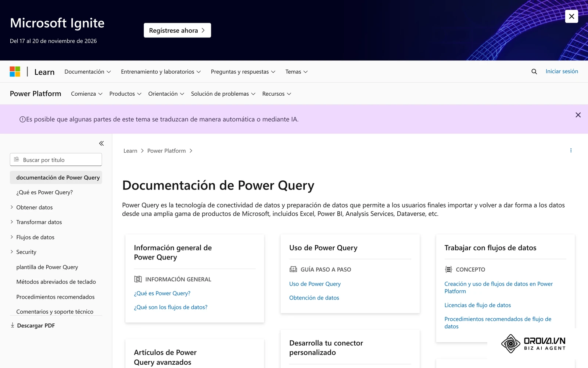Open the Temas dropdown menu

click(x=297, y=72)
